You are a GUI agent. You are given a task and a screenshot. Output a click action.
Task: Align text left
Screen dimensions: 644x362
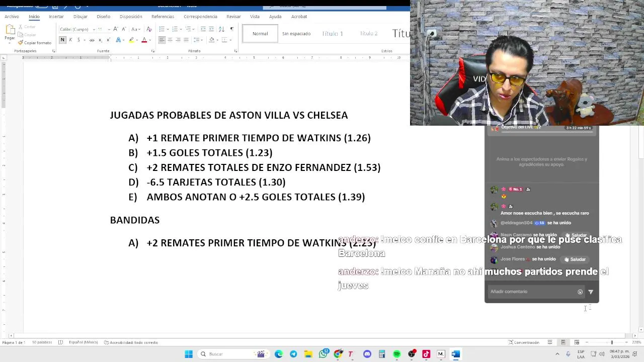162,40
